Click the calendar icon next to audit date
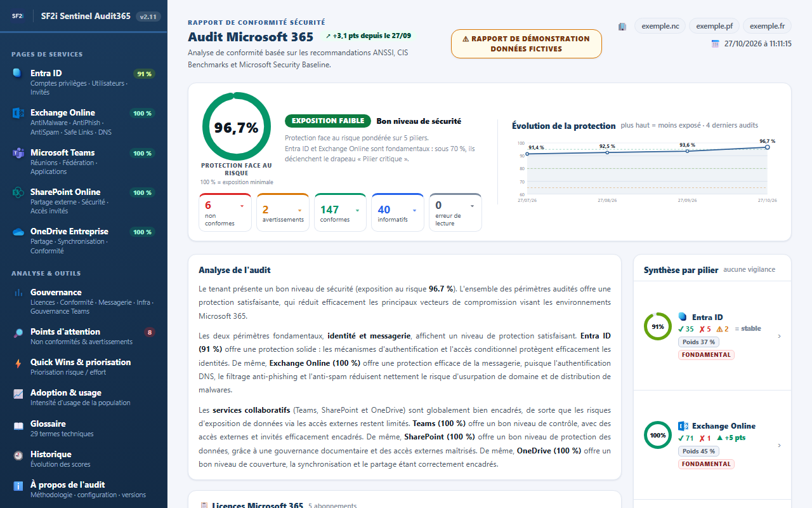812x508 pixels. point(715,44)
